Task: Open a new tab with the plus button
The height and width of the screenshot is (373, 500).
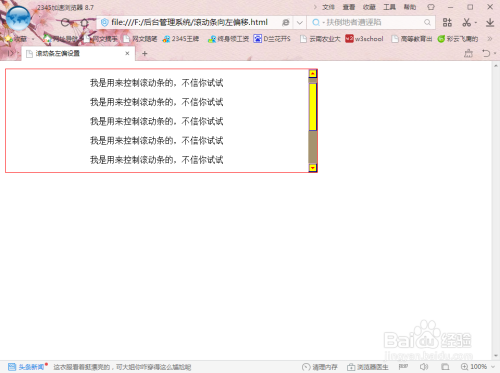Action: point(145,54)
